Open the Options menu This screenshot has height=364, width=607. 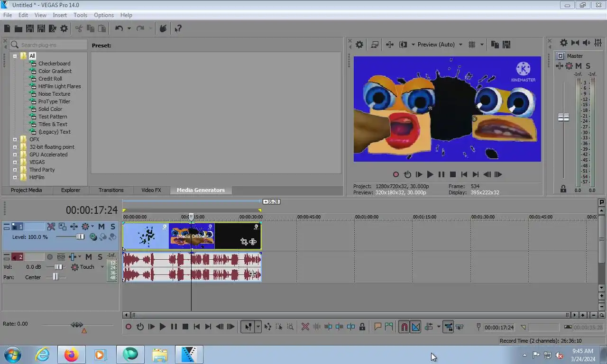click(104, 15)
